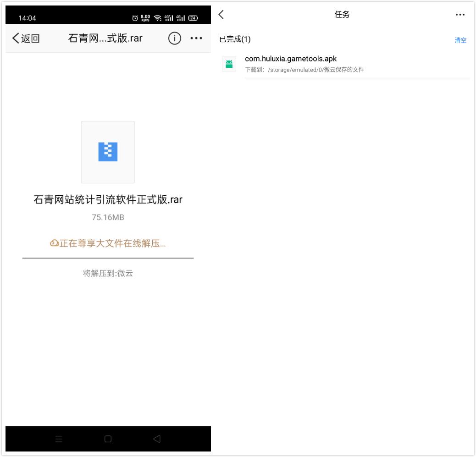The image size is (476, 457).
Task: Click the 返回 back button
Action: (x=26, y=38)
